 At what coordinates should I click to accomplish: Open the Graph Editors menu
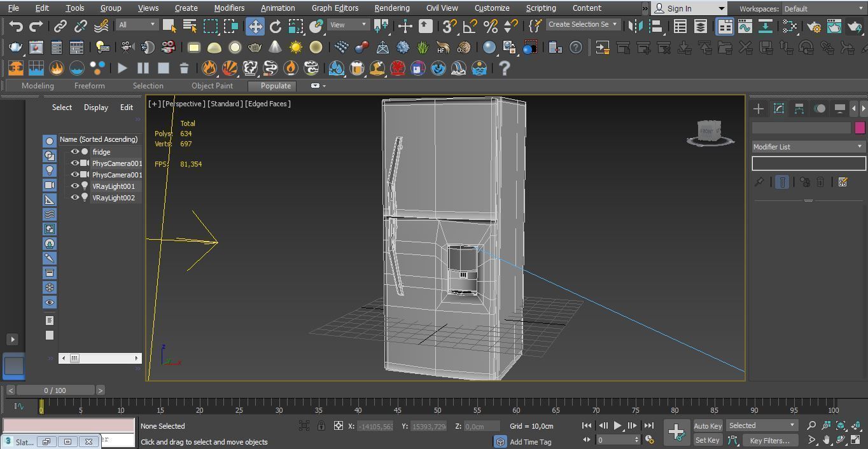coord(335,8)
